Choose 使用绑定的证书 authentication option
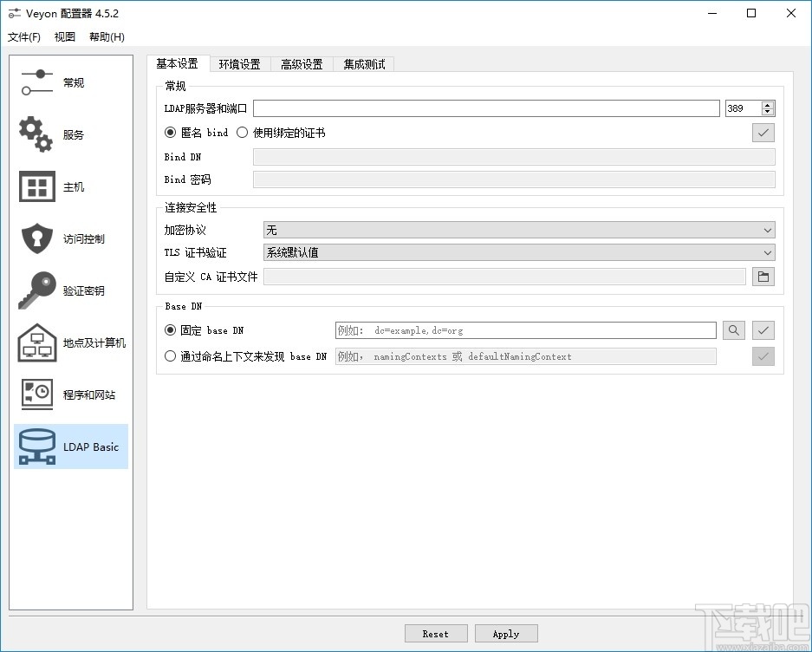Viewport: 812px width, 652px height. [x=242, y=132]
